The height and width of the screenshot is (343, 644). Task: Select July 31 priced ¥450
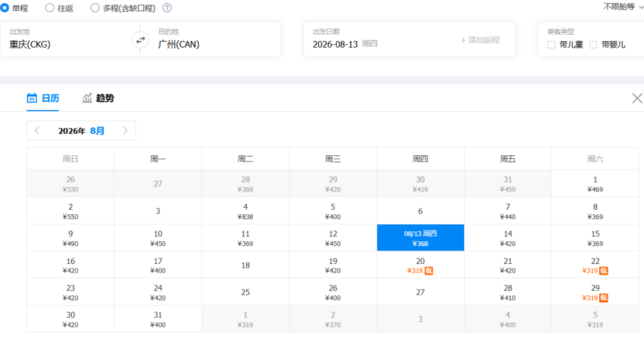tap(508, 184)
